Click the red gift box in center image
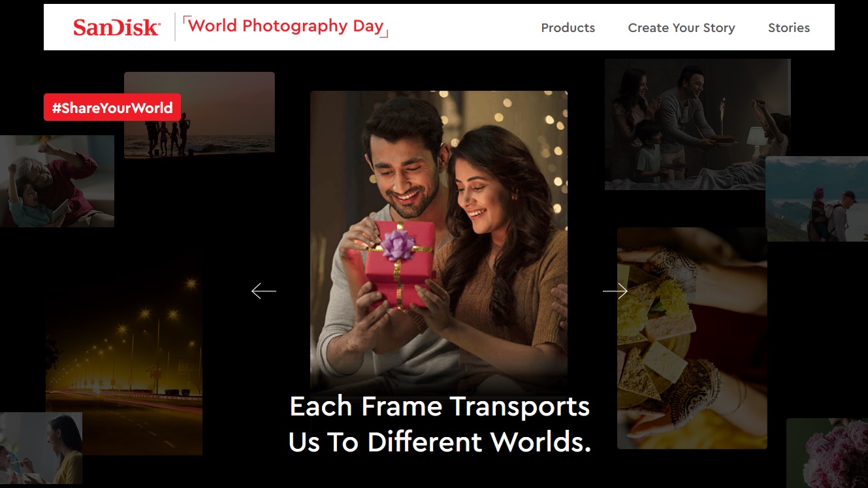Screen dimensions: 868x488 coord(400,263)
